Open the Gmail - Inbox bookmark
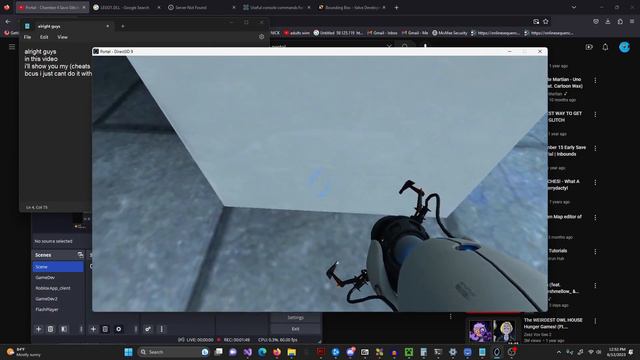The height and width of the screenshot is (360, 640). pyautogui.click(x=382, y=33)
